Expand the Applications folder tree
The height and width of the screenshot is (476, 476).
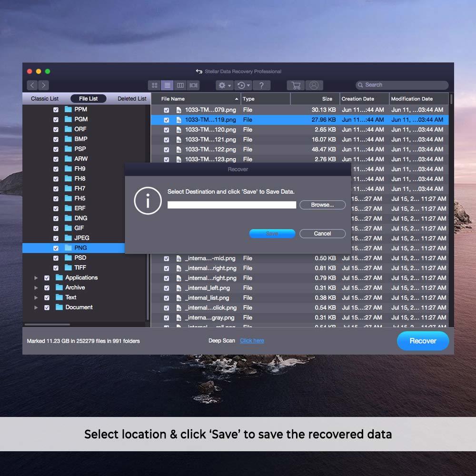tap(36, 278)
